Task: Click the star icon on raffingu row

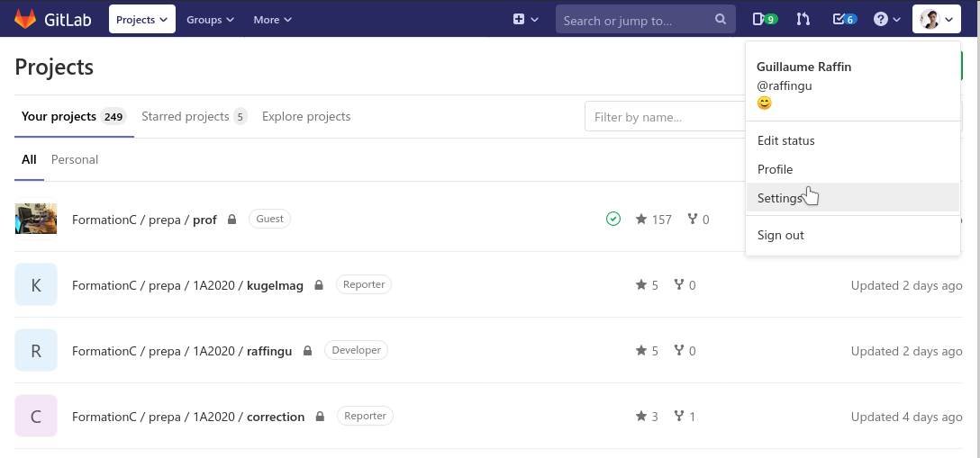Action: click(x=641, y=350)
